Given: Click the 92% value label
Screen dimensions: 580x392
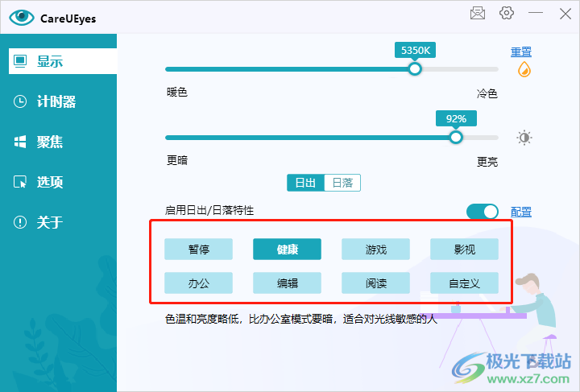Looking at the screenshot, I should [456, 118].
